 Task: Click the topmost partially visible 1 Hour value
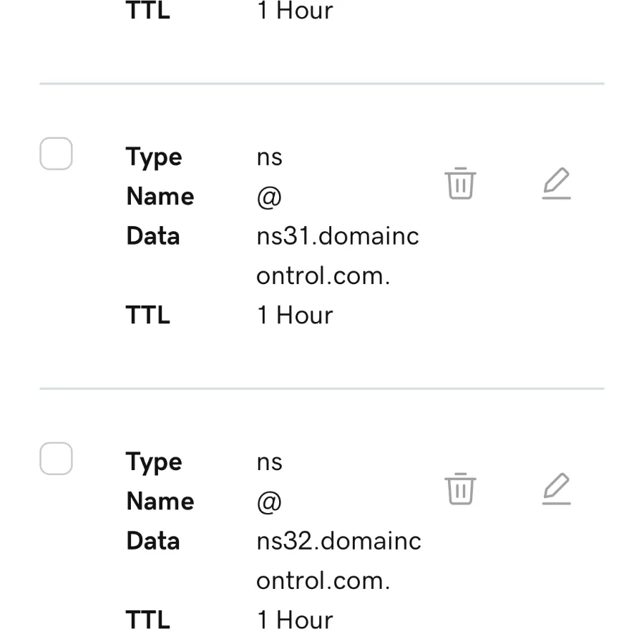click(295, 11)
